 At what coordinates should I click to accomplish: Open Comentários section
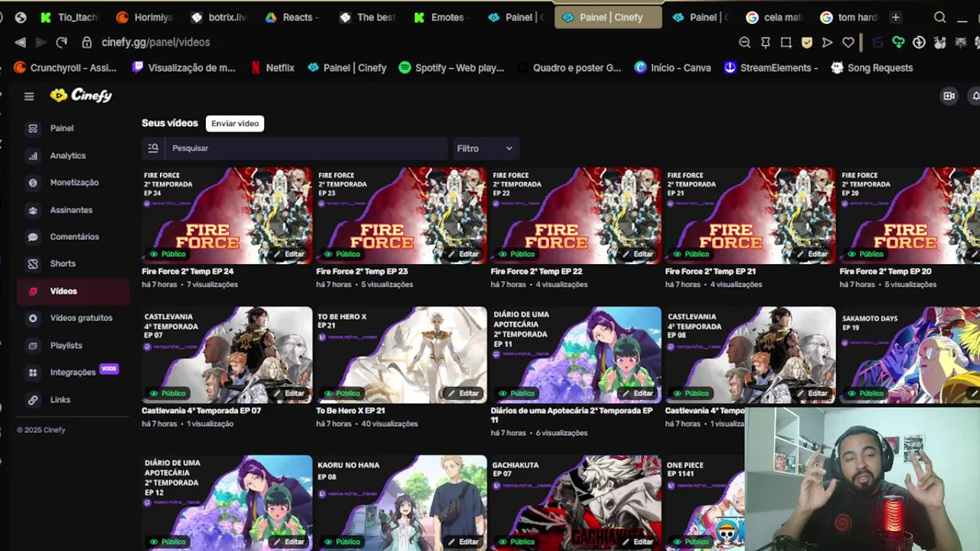[x=74, y=236]
